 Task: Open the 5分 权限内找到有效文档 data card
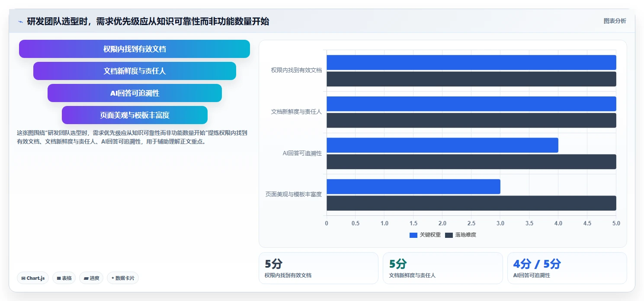[318, 268]
